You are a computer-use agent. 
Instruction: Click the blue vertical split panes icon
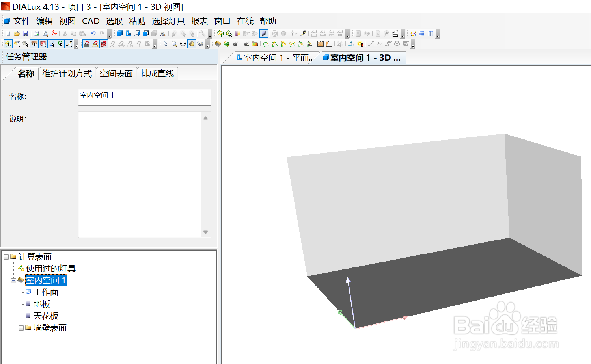[x=431, y=33]
